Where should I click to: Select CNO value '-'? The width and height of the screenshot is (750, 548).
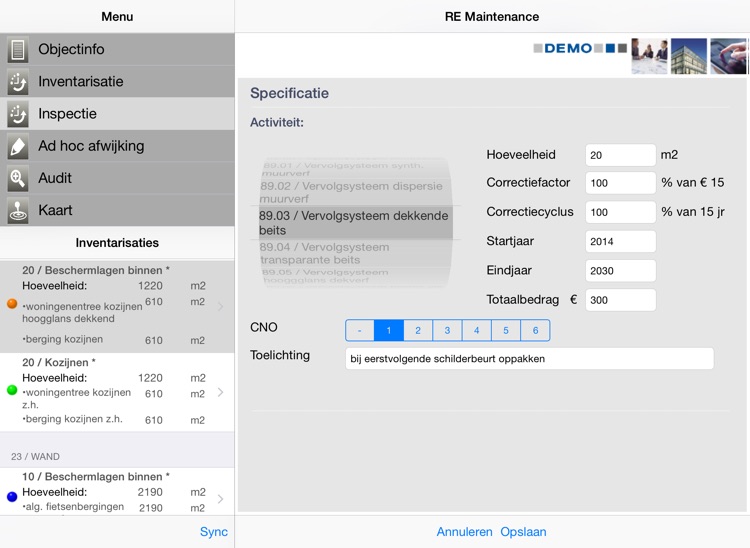360,330
